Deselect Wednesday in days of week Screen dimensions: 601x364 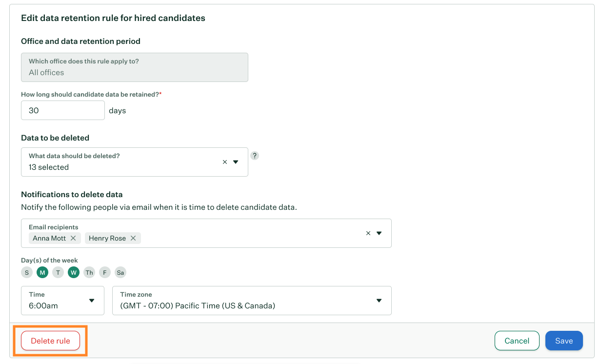click(74, 273)
